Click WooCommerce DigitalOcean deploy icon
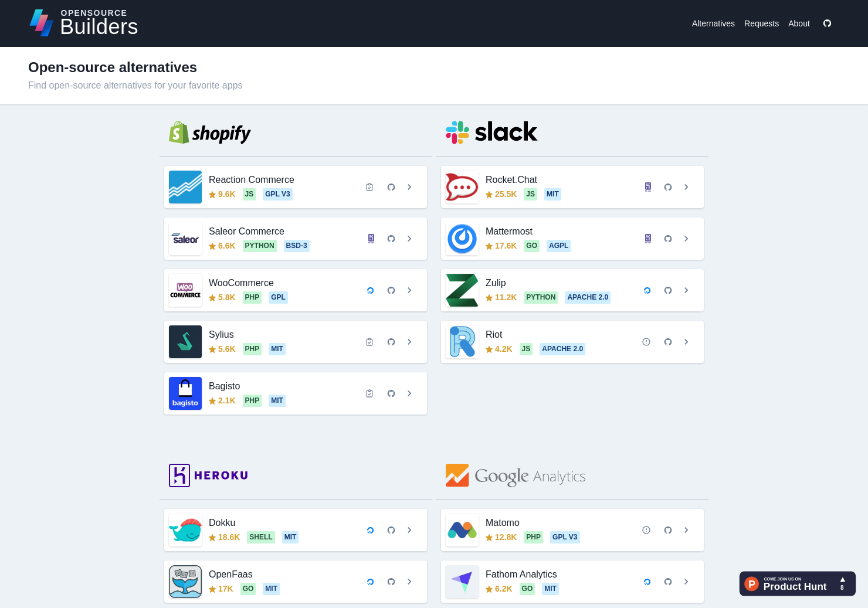868x608 pixels. 371,290
